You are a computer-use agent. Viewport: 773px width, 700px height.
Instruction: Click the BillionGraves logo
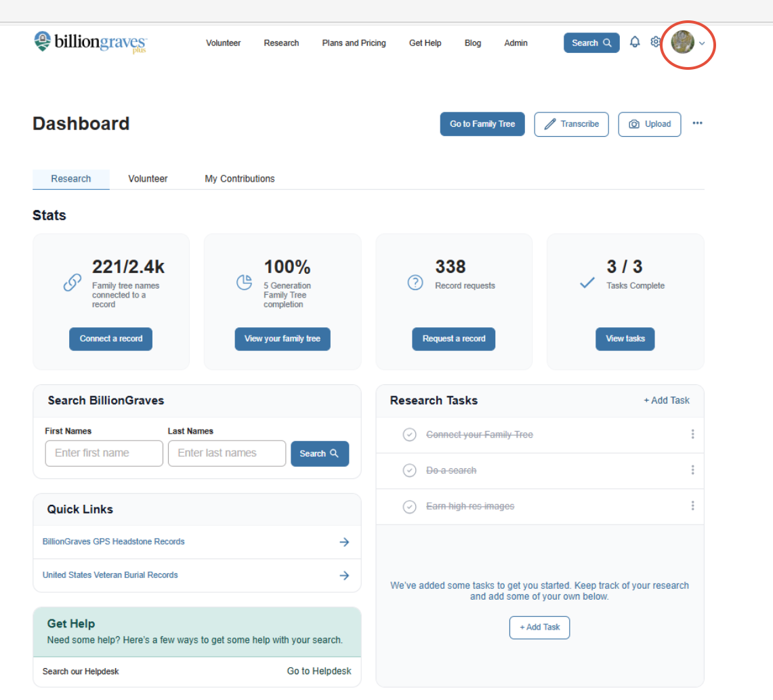click(90, 43)
